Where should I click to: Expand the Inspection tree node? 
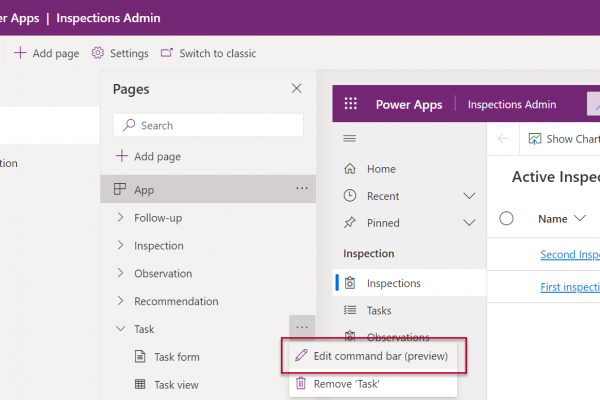pos(121,245)
